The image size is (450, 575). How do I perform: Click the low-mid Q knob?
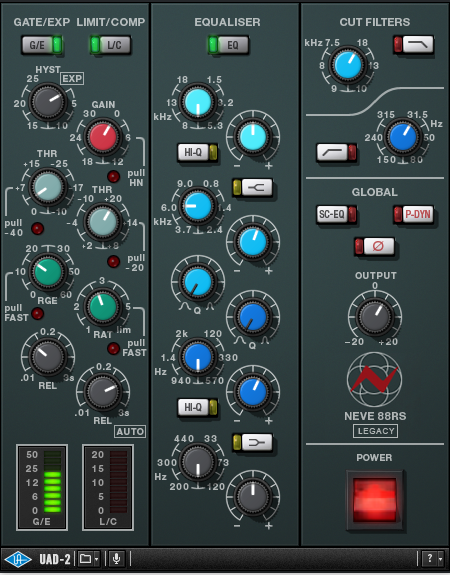(x=253, y=317)
